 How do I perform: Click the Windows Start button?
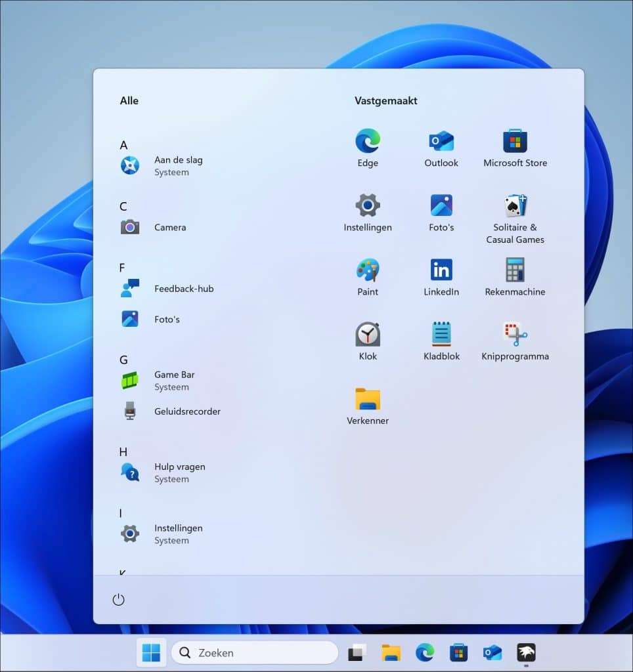[151, 652]
